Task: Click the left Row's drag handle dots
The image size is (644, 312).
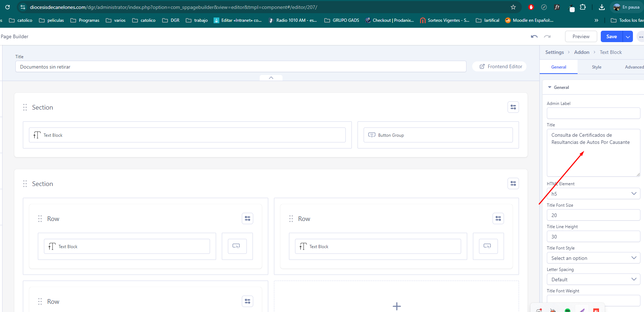Action: point(40,219)
